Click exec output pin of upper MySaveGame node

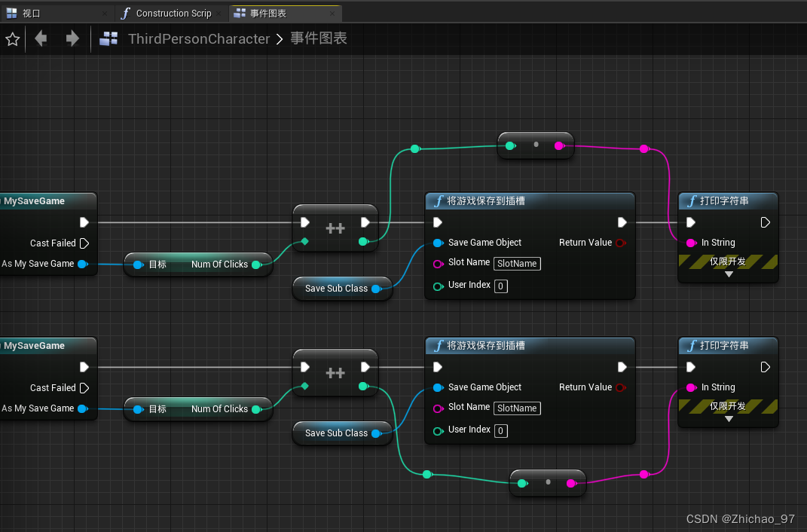tap(84, 222)
